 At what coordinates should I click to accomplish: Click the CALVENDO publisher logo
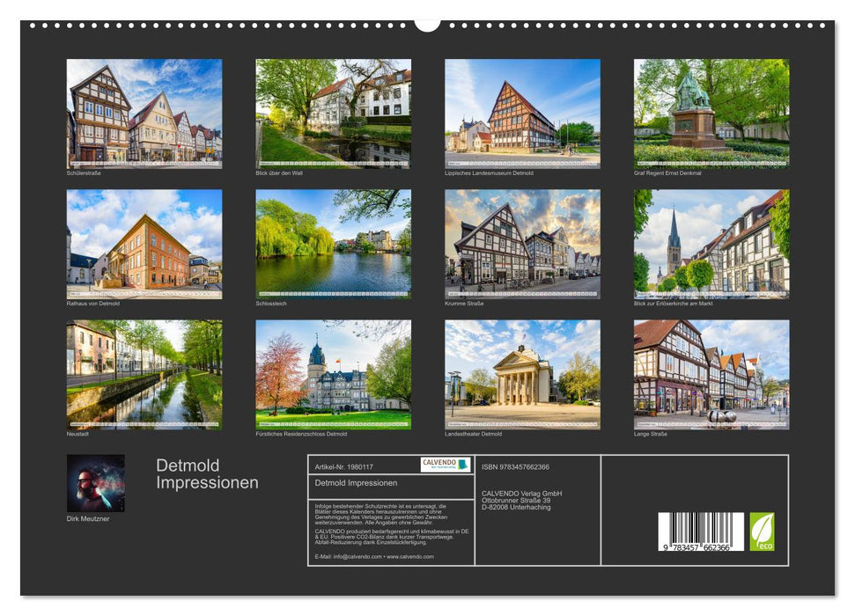pos(445,465)
